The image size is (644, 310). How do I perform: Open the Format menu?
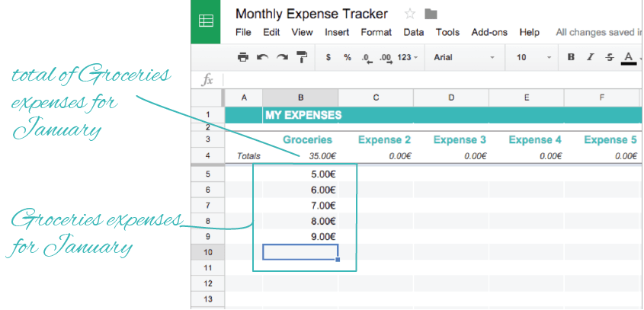[x=376, y=33]
